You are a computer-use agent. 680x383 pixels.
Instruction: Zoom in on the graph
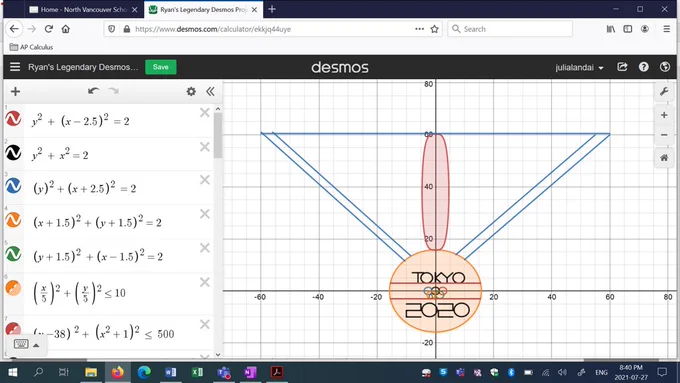pyautogui.click(x=664, y=115)
